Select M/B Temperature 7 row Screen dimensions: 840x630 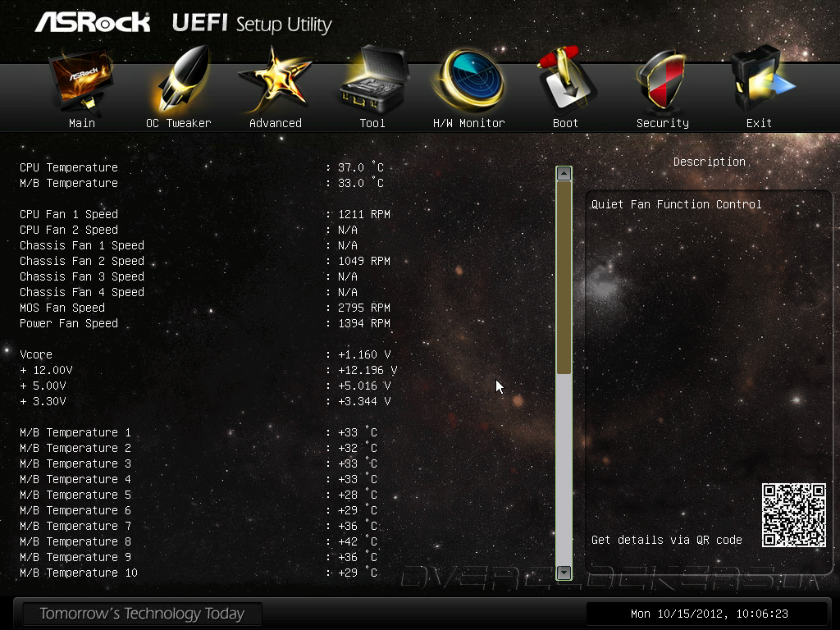point(199,526)
